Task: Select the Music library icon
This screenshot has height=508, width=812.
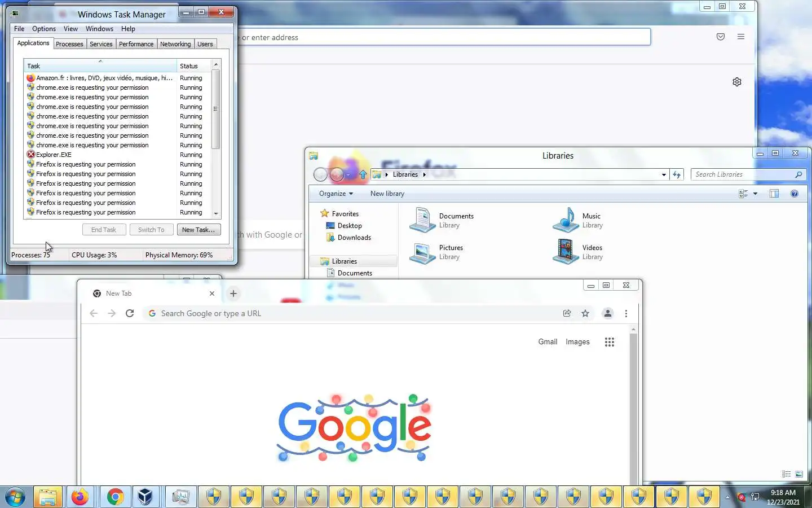Action: pyautogui.click(x=566, y=220)
